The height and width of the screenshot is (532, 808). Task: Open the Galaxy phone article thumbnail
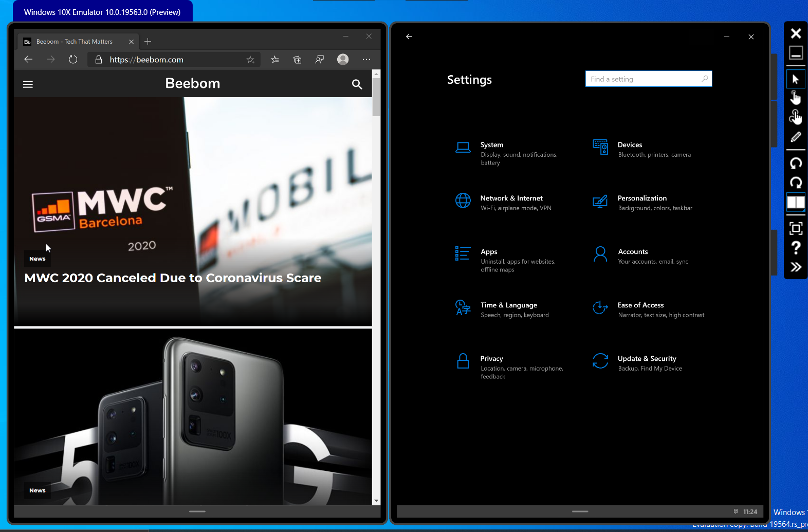[193, 416]
